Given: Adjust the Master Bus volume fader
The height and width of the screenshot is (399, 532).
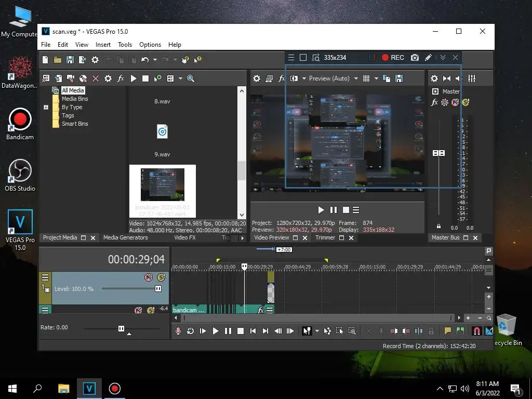Looking at the screenshot, I should [x=438, y=153].
